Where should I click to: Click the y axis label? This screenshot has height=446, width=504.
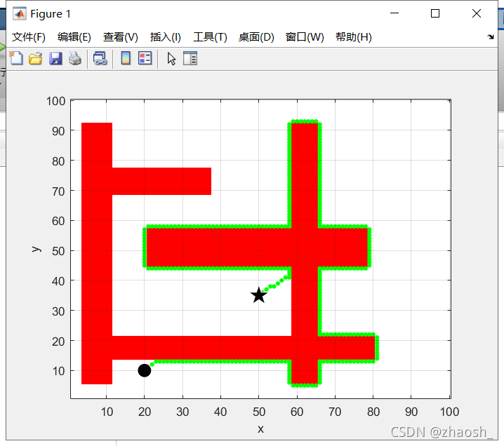tap(36, 249)
